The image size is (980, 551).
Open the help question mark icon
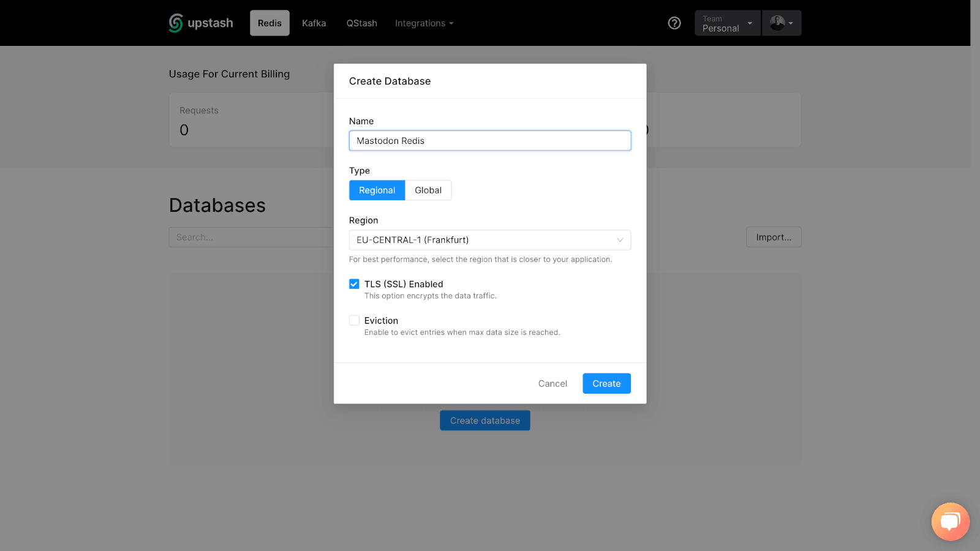(674, 23)
